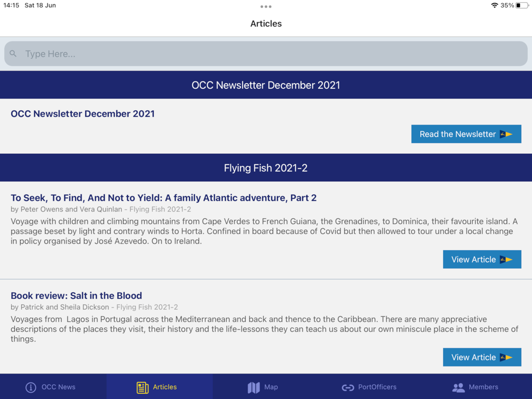The height and width of the screenshot is (399, 532).
Task: Open Book review: Salt in the Blood title
Action: [x=76, y=295]
